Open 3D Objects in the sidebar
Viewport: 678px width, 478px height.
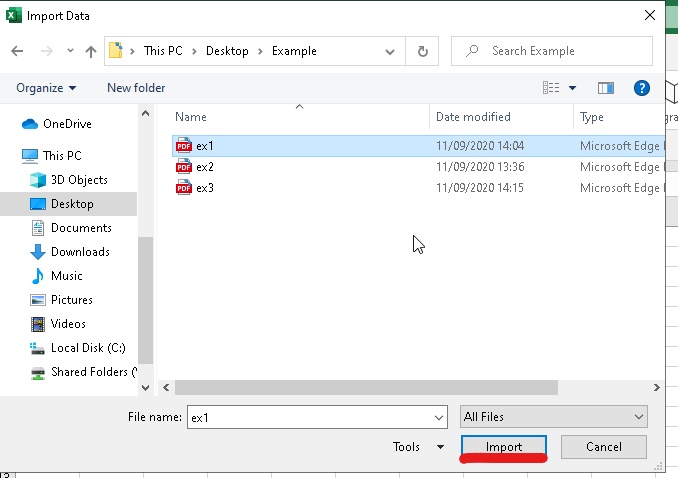pos(69,180)
